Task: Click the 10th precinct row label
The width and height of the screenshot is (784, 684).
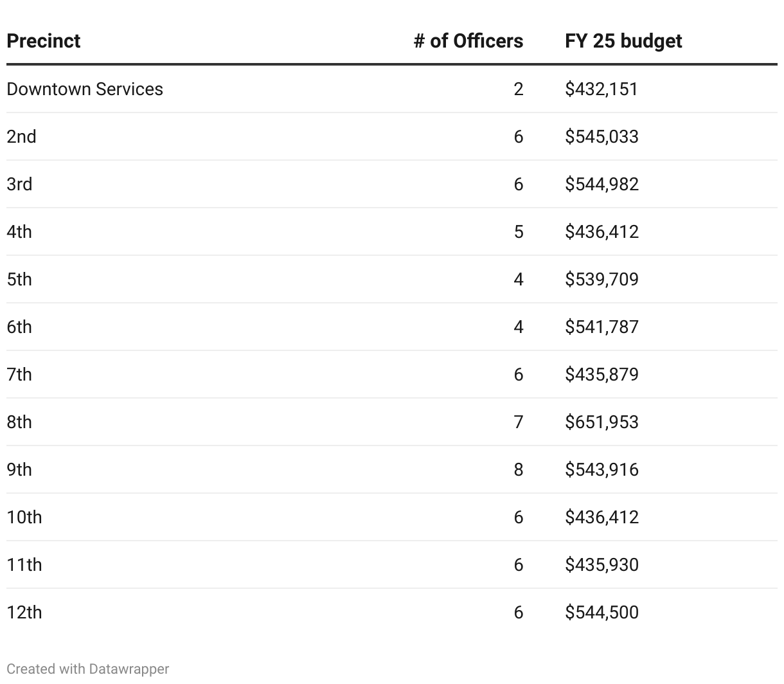Action: pyautogui.click(x=24, y=517)
